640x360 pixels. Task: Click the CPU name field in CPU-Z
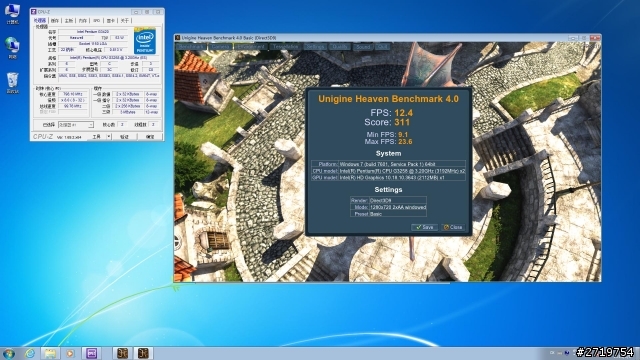tap(93, 32)
